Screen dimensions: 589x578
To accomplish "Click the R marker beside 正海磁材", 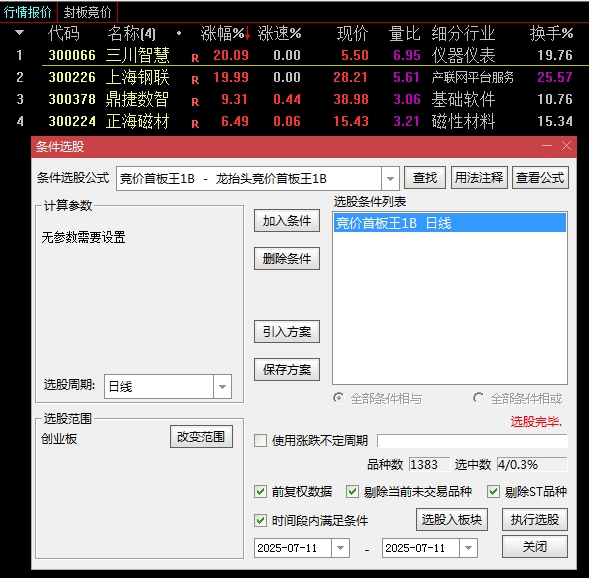I will click(x=195, y=124).
